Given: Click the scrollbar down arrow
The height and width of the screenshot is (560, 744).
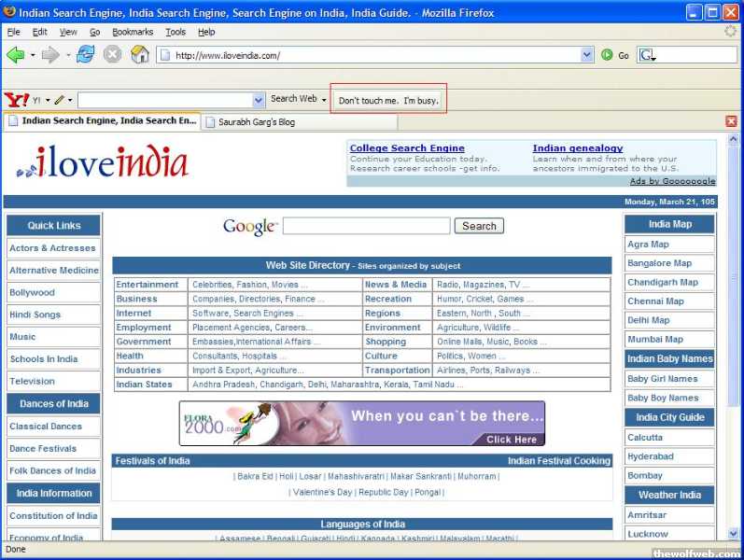Looking at the screenshot, I should click(x=733, y=534).
